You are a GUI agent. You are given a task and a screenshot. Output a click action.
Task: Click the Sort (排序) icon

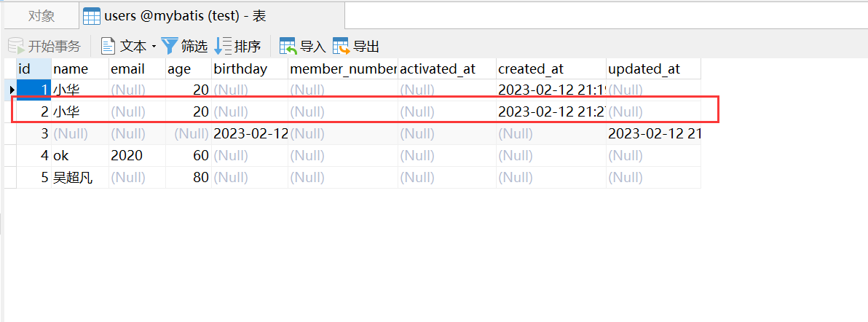click(223, 46)
